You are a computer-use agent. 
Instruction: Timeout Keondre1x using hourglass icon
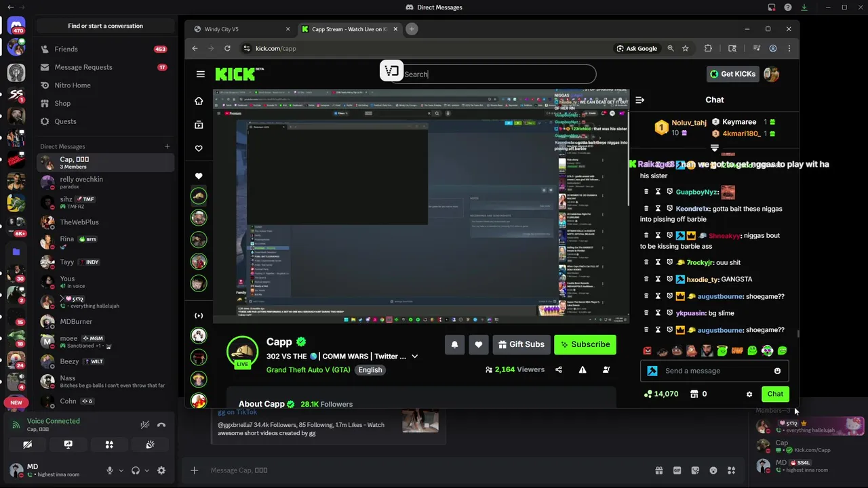[x=658, y=209]
